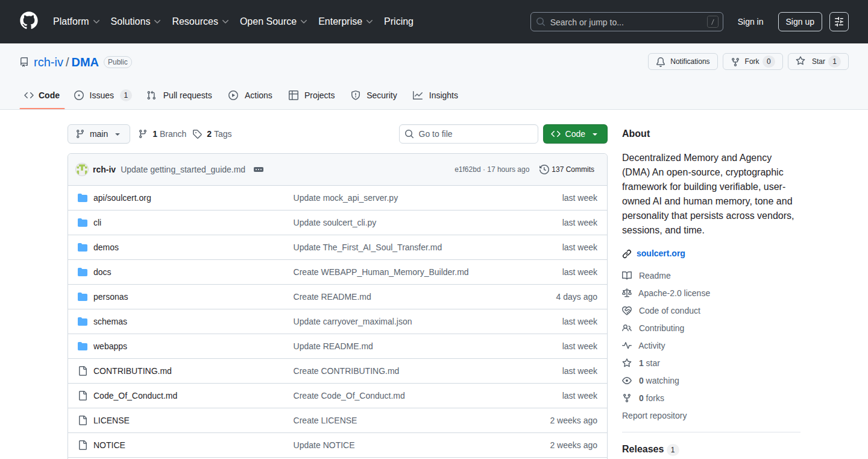Click the folder icon for cli

click(x=83, y=223)
